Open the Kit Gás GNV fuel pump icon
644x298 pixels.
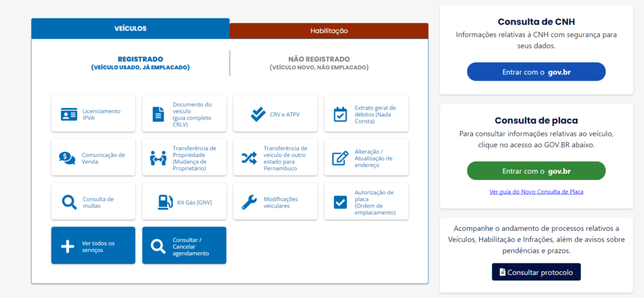pyautogui.click(x=165, y=202)
